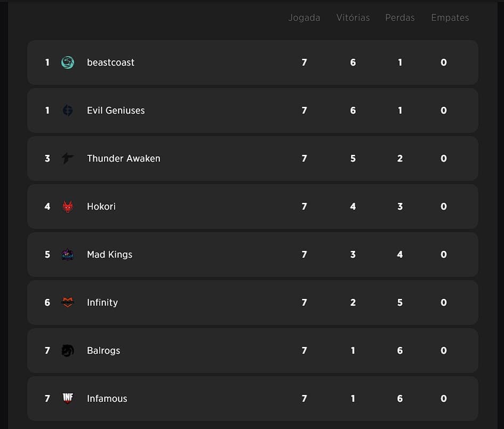Click the Hokori red mask logo
The image size is (504, 429).
(x=68, y=206)
